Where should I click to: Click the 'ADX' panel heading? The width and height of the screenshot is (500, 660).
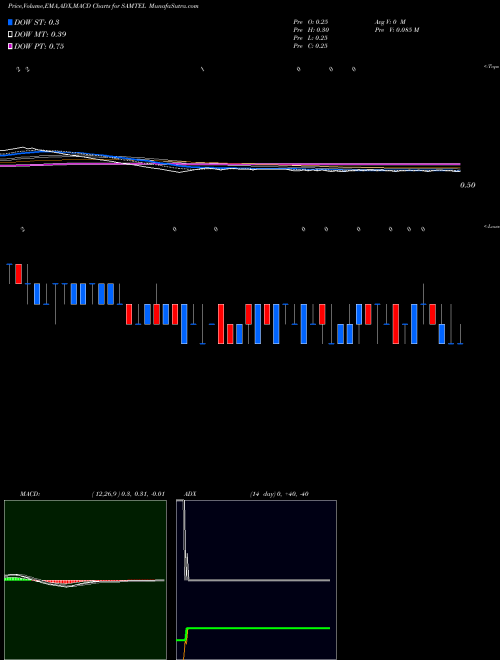[x=191, y=494]
